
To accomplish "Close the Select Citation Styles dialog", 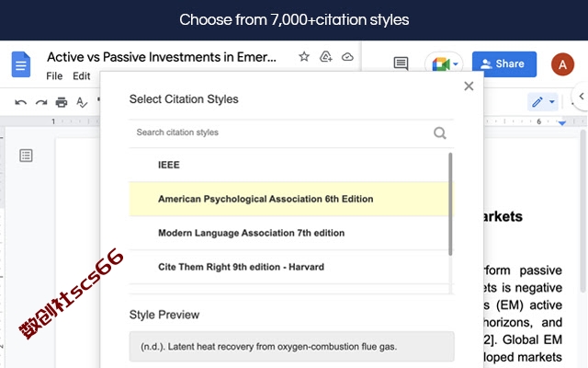I will click(469, 86).
